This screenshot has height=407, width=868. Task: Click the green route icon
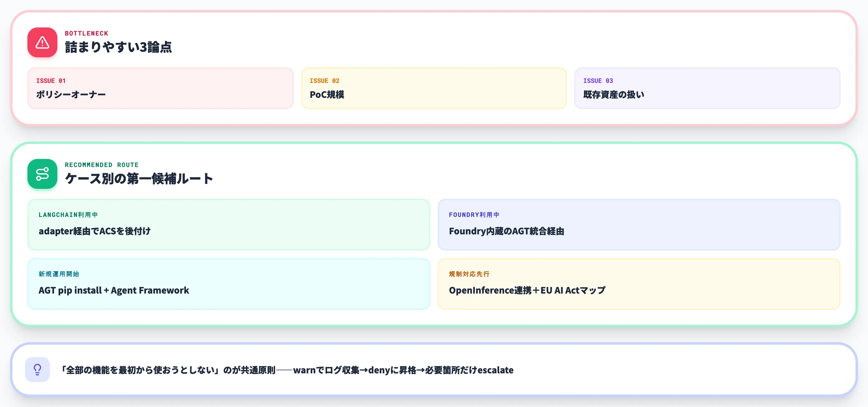[42, 174]
